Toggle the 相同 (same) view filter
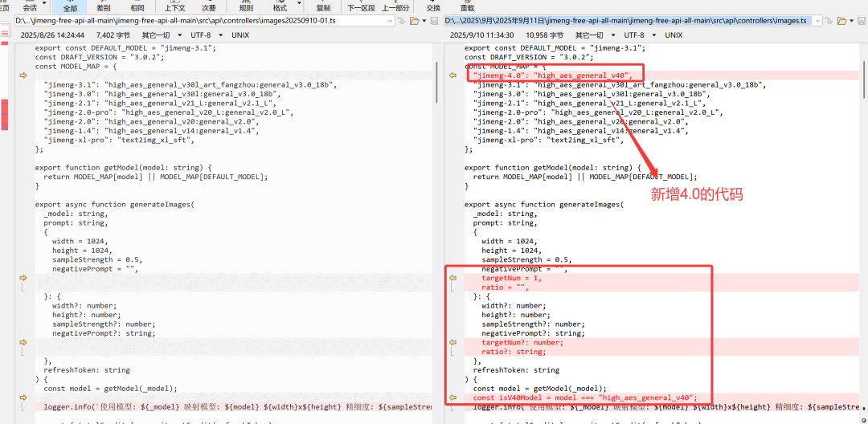Viewport: 868px width, 424px height. click(x=137, y=6)
